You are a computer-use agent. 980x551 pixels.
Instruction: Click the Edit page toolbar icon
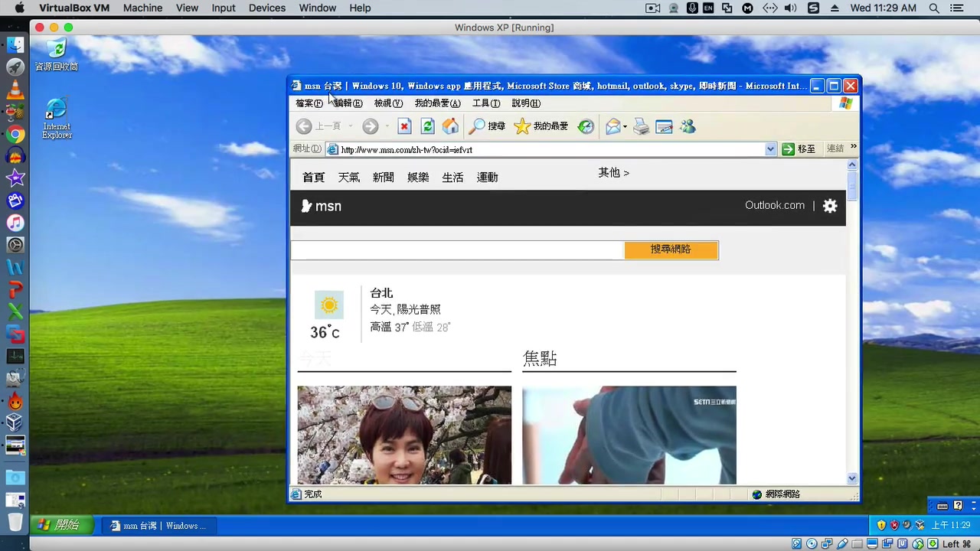point(664,126)
